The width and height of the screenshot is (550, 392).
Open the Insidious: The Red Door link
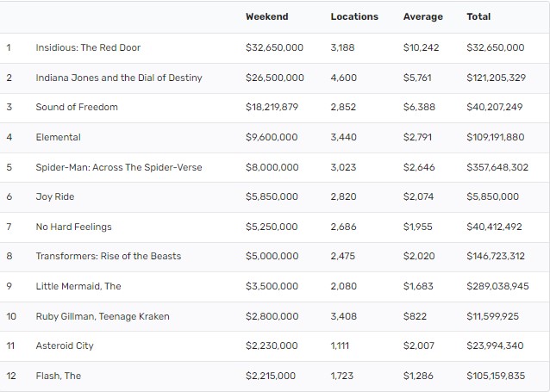88,47
